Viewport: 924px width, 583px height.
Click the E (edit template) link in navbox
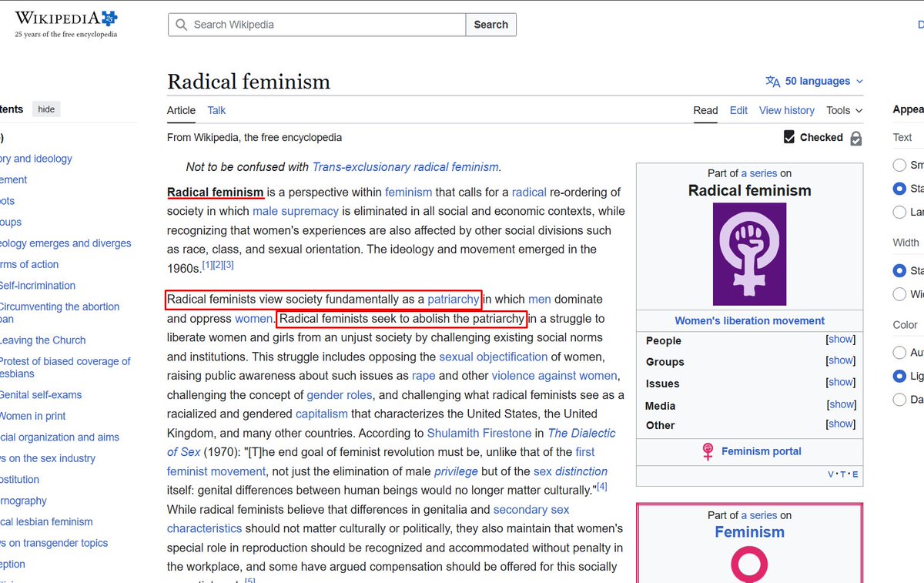(855, 474)
